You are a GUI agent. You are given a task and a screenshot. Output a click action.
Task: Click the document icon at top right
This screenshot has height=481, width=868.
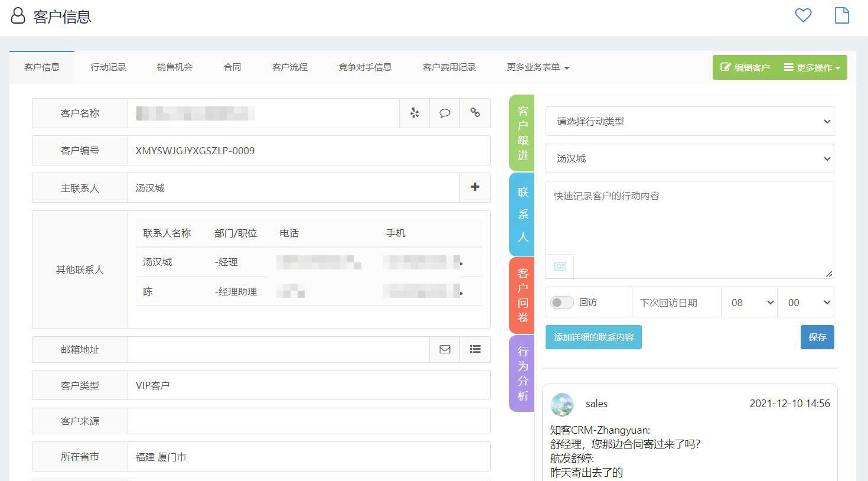pos(841,15)
